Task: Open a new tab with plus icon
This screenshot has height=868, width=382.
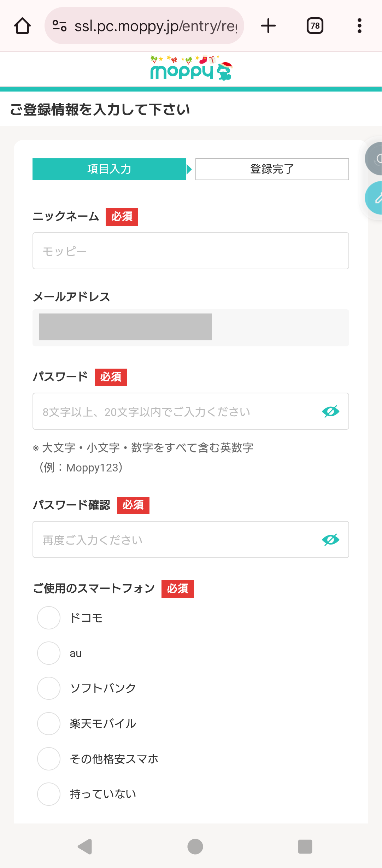Action: 268,26
